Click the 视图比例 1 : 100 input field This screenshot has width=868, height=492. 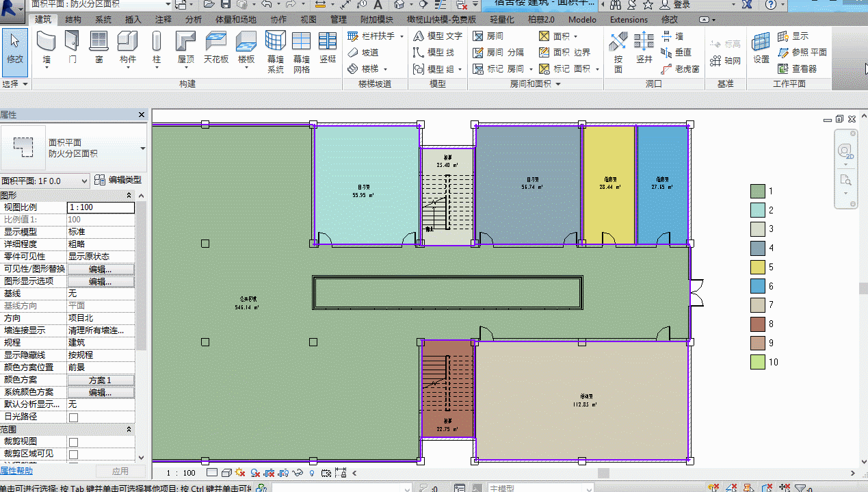pos(101,207)
